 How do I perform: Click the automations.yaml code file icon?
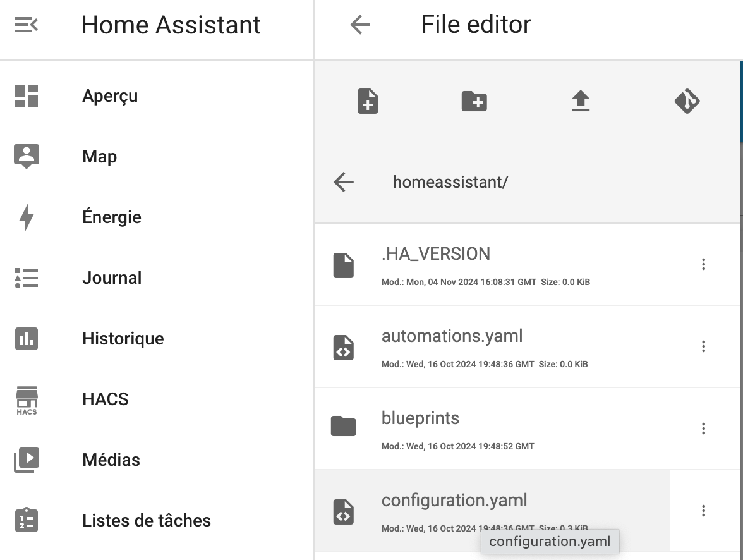(x=344, y=348)
